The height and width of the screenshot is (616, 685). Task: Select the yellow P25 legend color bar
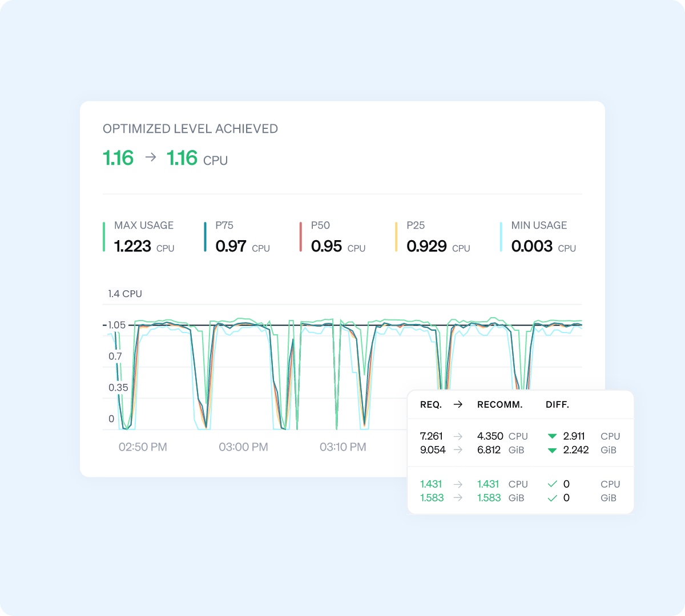(x=396, y=237)
